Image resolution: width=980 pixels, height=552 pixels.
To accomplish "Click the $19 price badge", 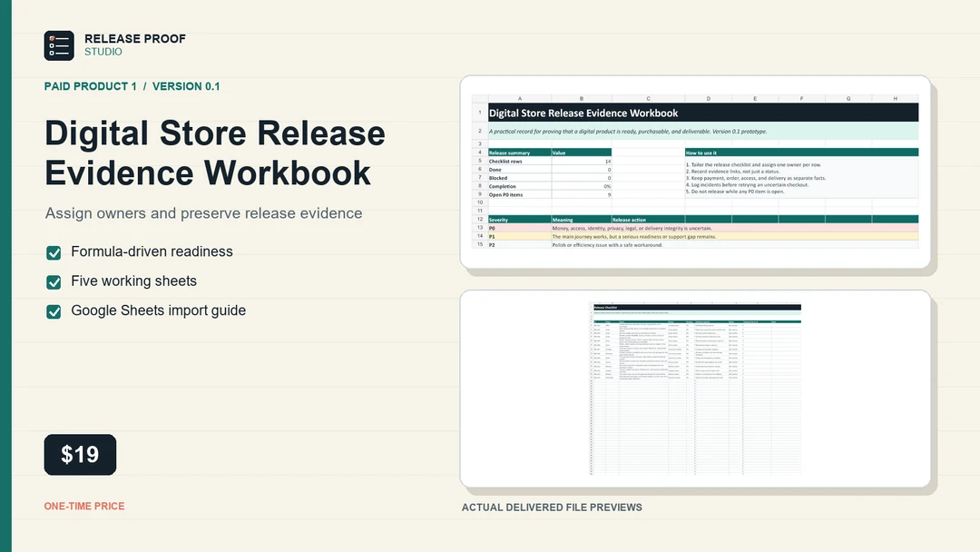I will (x=80, y=455).
